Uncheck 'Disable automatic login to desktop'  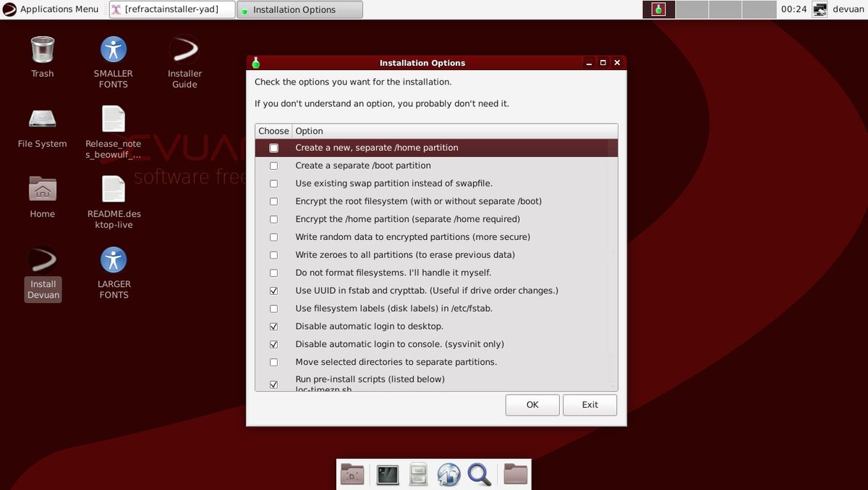tap(273, 326)
